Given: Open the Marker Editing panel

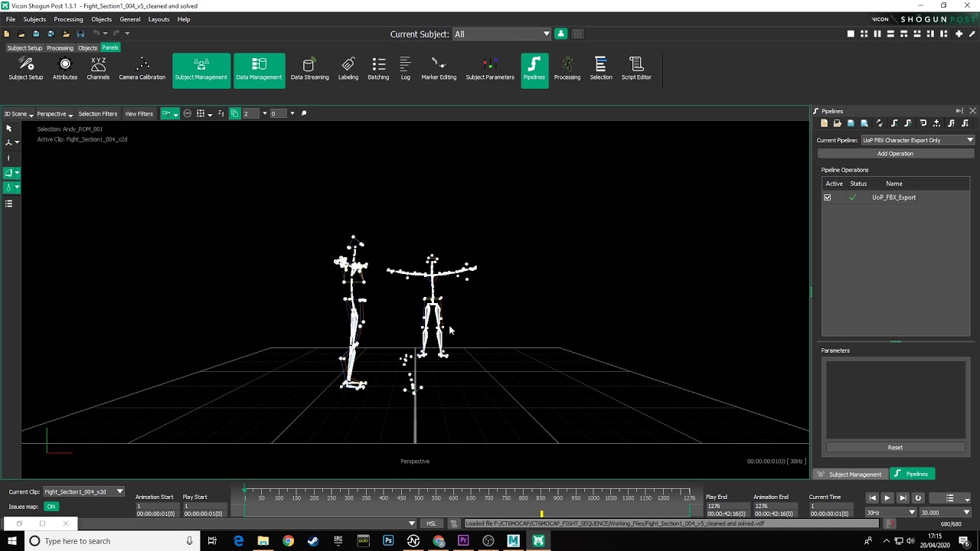Looking at the screenshot, I should [x=439, y=69].
